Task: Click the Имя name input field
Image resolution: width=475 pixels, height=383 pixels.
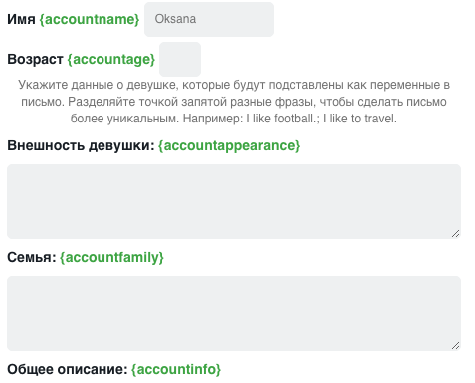Action: 209,19
